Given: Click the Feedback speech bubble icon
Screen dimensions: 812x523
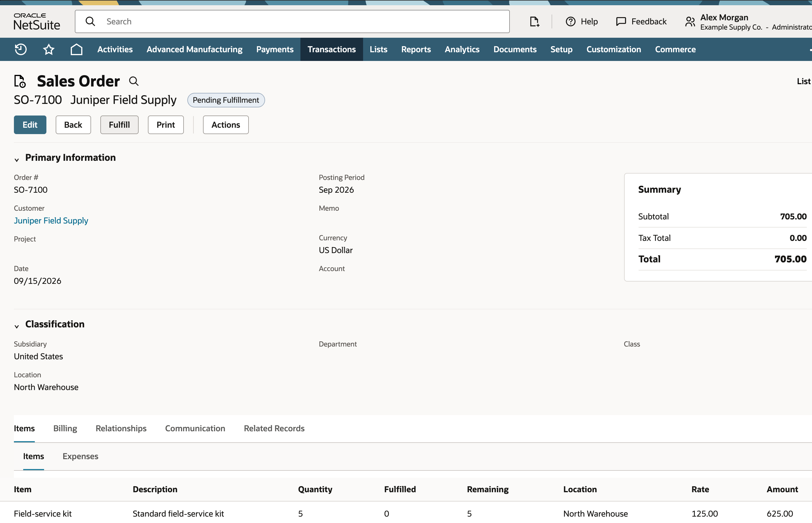Looking at the screenshot, I should 621,21.
